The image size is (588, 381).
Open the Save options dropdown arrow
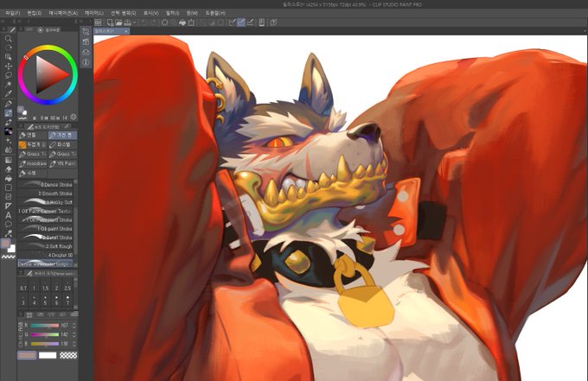(134, 22)
